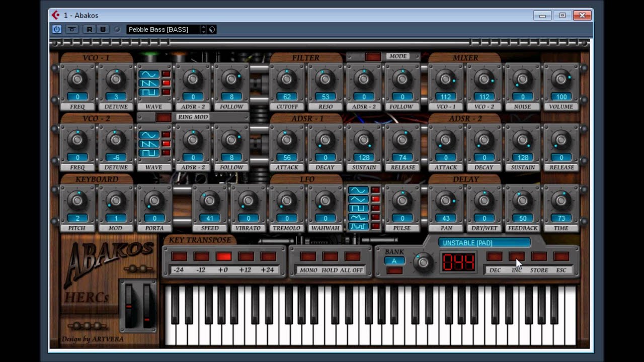Click the Bank A selector
The image size is (644, 362).
[394, 261]
